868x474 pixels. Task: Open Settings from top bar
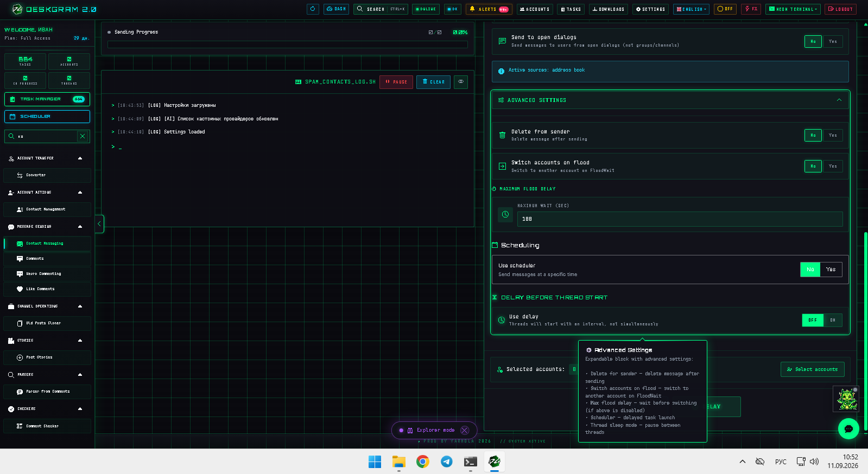650,9
